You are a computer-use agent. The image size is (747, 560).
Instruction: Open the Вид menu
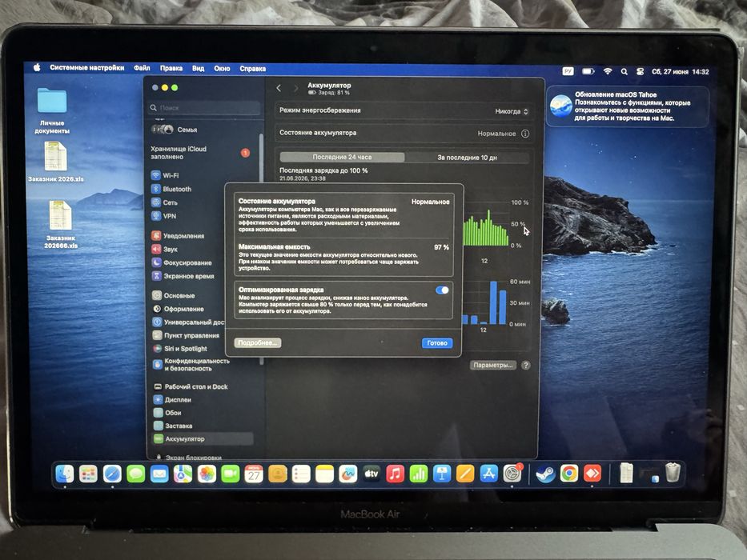[x=198, y=69]
